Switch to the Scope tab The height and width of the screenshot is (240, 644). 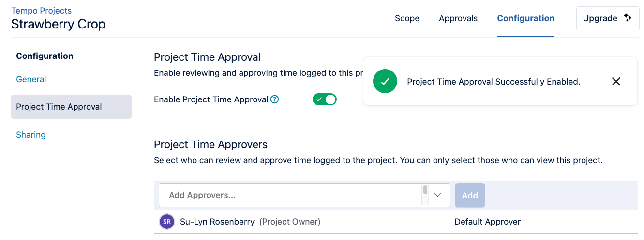407,18
